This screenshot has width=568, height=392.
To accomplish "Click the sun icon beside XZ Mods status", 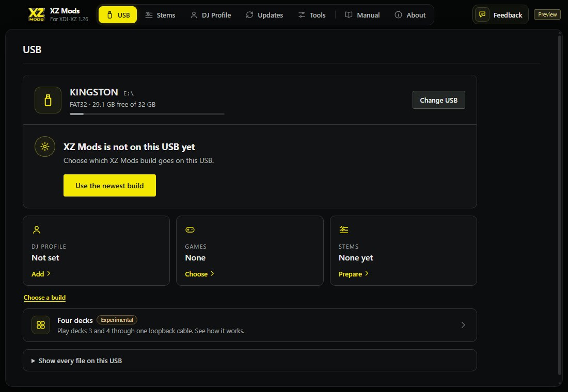I will [45, 146].
